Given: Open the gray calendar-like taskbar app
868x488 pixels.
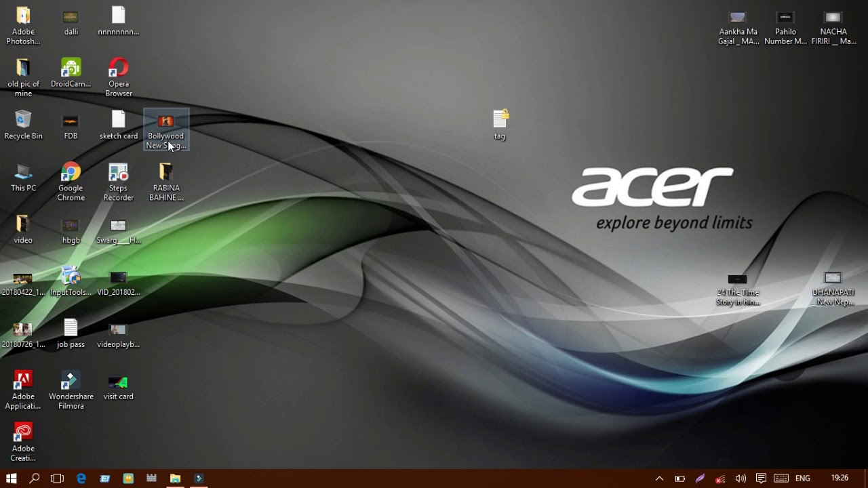Looking at the screenshot, I should [x=152, y=479].
